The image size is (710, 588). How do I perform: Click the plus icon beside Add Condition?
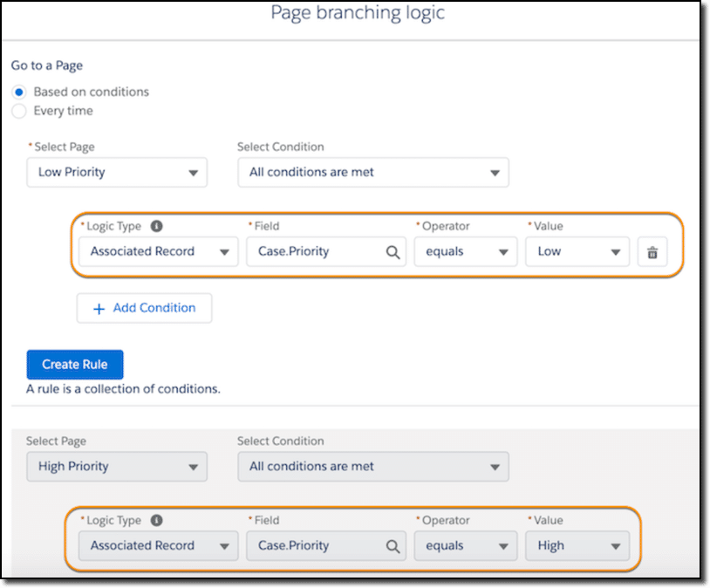pyautogui.click(x=99, y=309)
